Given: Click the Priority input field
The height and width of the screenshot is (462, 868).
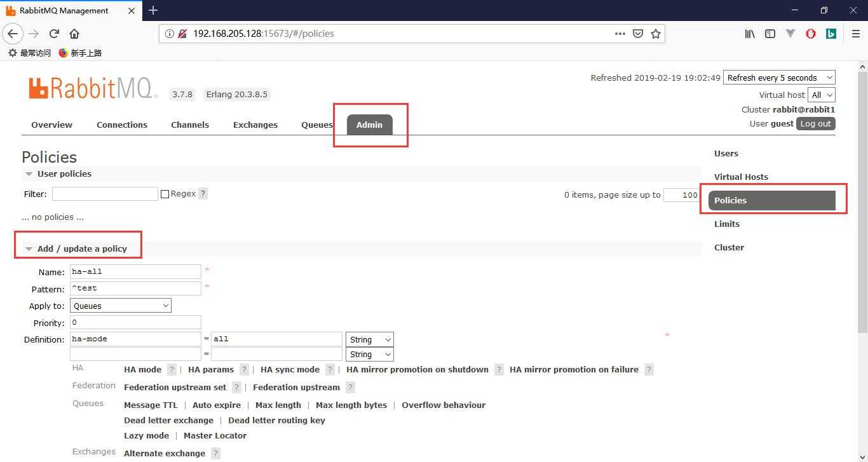Looking at the screenshot, I should (x=135, y=322).
